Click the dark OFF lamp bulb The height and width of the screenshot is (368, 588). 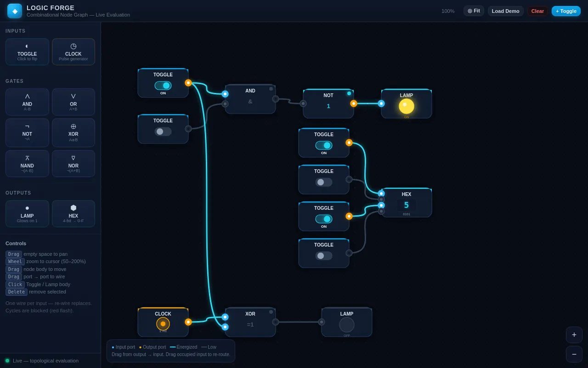347,325
